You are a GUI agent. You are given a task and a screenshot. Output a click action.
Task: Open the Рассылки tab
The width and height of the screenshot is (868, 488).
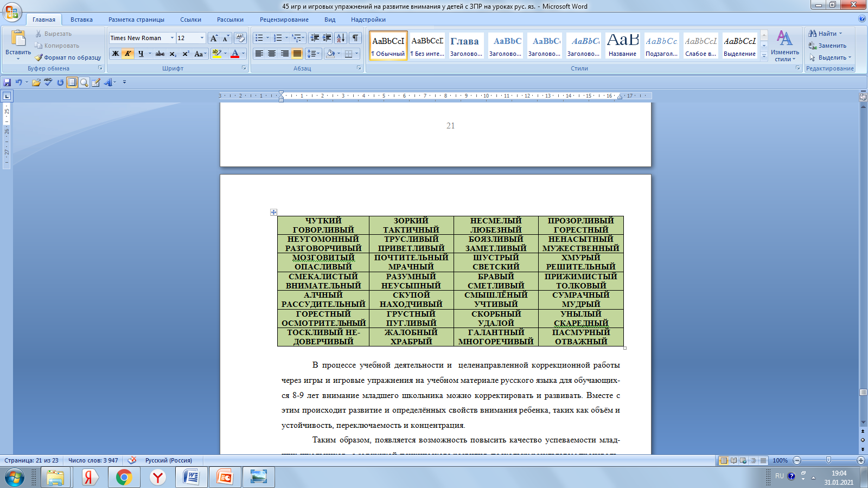(x=230, y=20)
